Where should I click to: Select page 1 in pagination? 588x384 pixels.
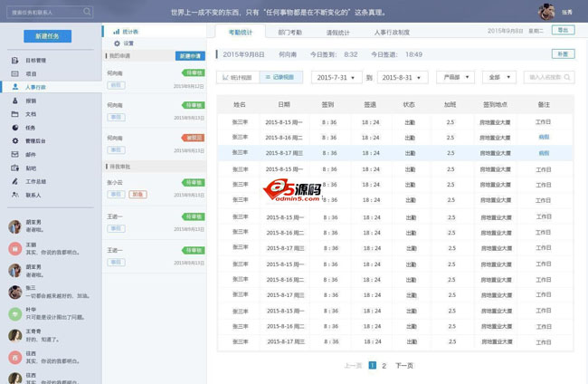click(372, 365)
